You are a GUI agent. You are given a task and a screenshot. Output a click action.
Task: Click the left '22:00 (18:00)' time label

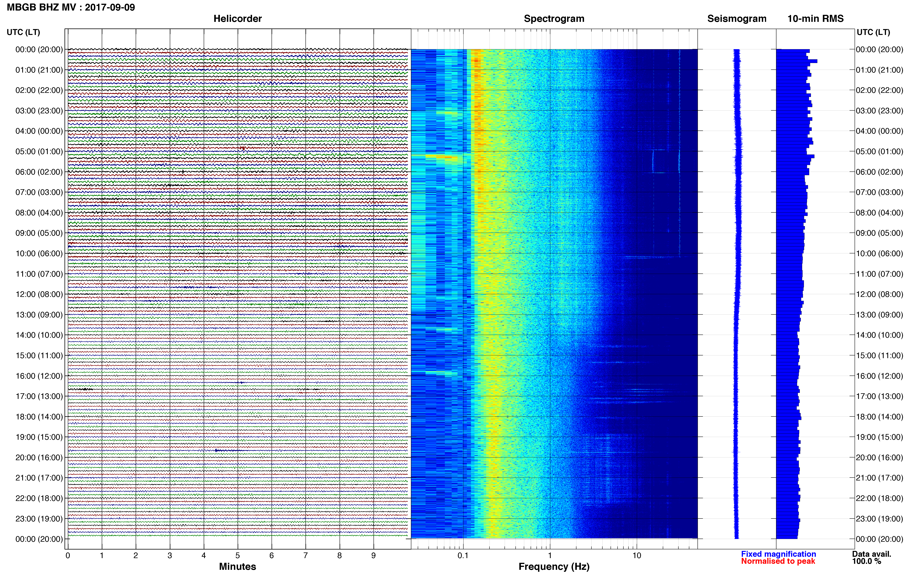point(39,498)
